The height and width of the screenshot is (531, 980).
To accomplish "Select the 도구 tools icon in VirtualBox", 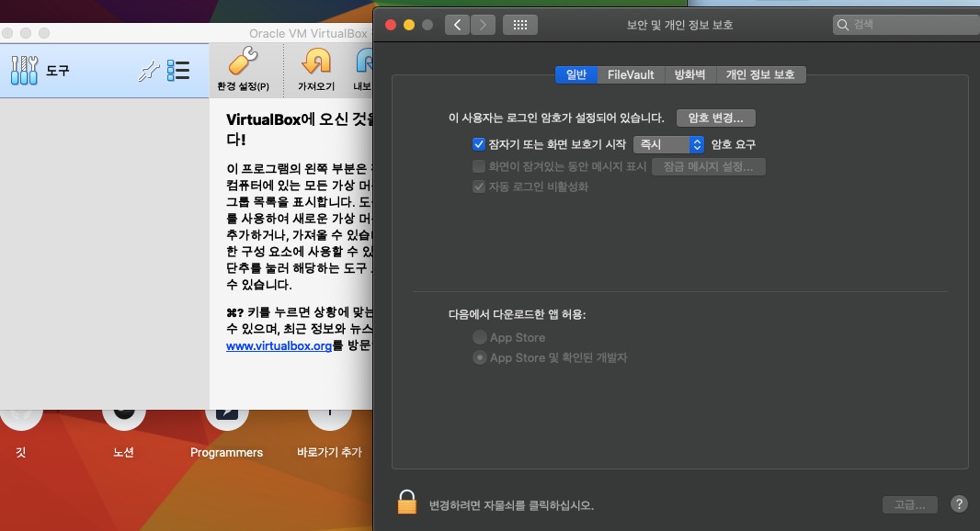I will [x=24, y=70].
